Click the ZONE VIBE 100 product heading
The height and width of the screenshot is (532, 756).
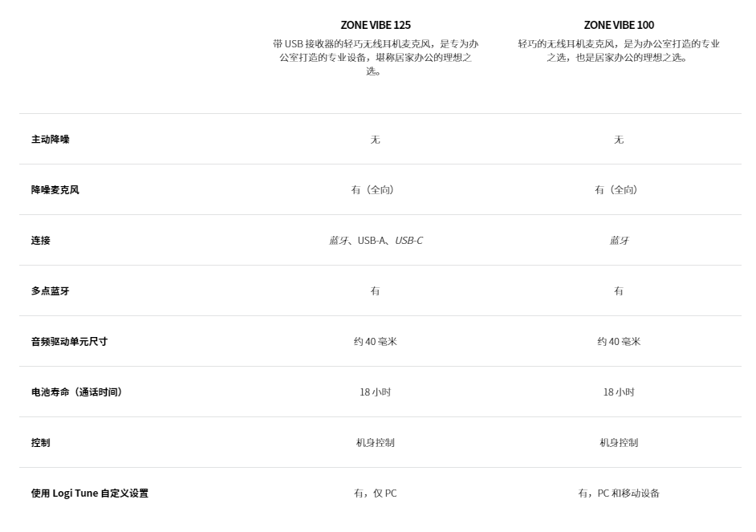tap(619, 25)
